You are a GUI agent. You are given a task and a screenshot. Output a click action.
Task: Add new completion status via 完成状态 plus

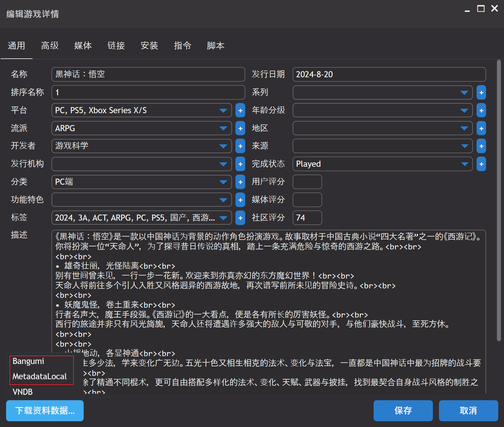[x=481, y=164]
